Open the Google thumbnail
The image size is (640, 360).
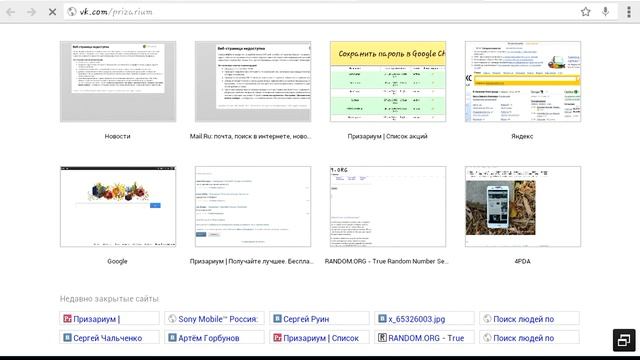(x=118, y=207)
